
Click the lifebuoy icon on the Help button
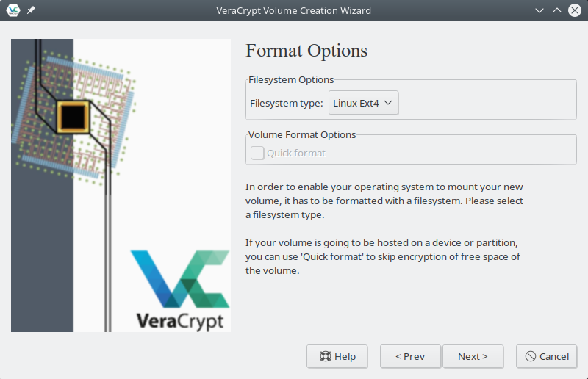coord(325,356)
